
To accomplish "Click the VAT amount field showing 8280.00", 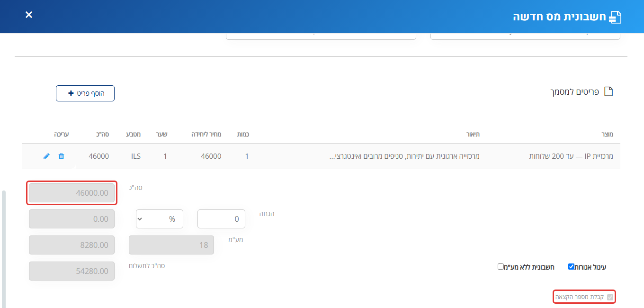I will click(72, 245).
